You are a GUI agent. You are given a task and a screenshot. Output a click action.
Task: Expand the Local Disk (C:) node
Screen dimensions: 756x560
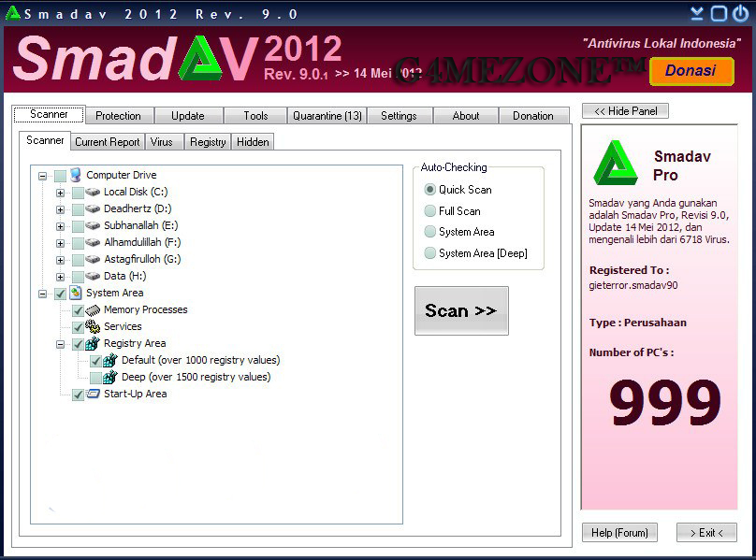pos(60,193)
